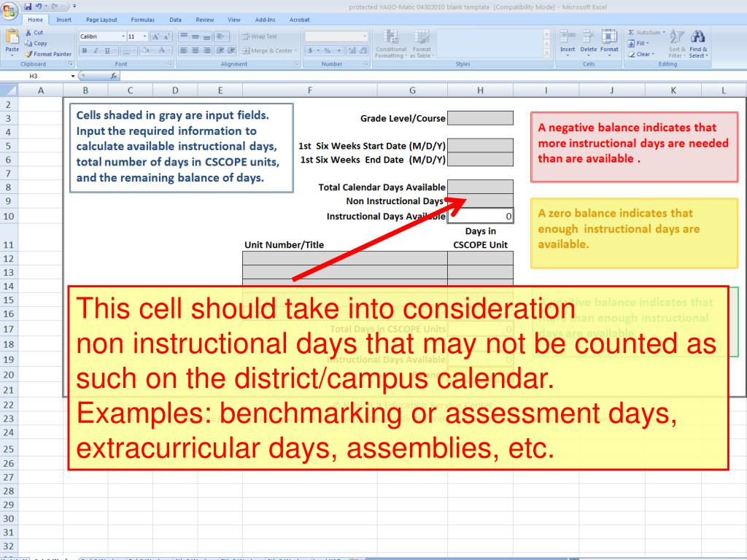
Task: Pick the Fill Color bucket swatch
Action: 145,50
